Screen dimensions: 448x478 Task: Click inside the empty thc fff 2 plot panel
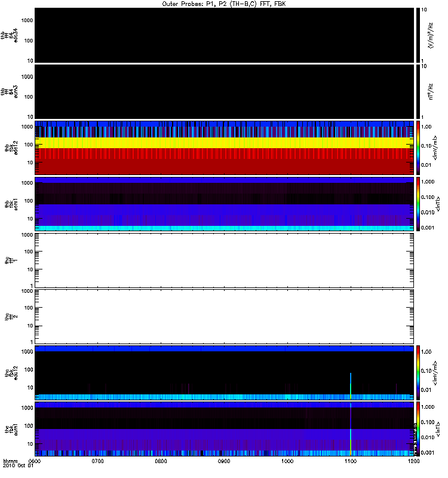pyautogui.click(x=224, y=317)
